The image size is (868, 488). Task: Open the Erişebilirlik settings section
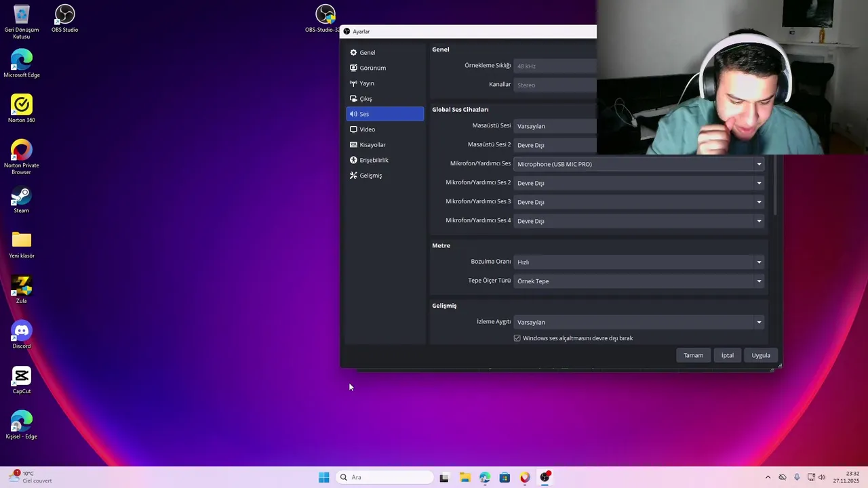(384, 160)
